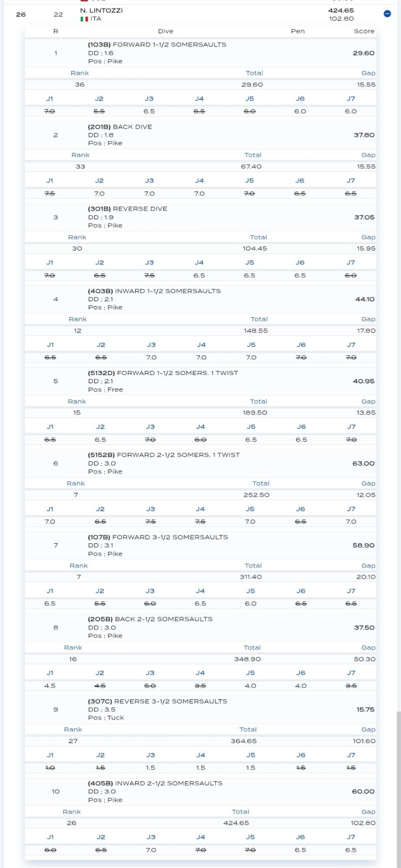Click the Score column header
This screenshot has width=401, height=868.
click(364, 31)
